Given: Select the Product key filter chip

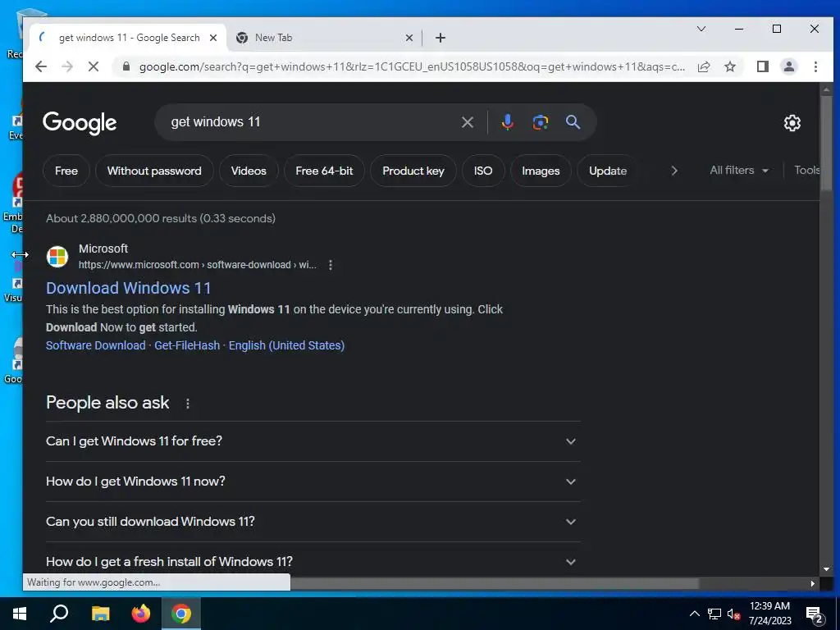Looking at the screenshot, I should click(413, 171).
